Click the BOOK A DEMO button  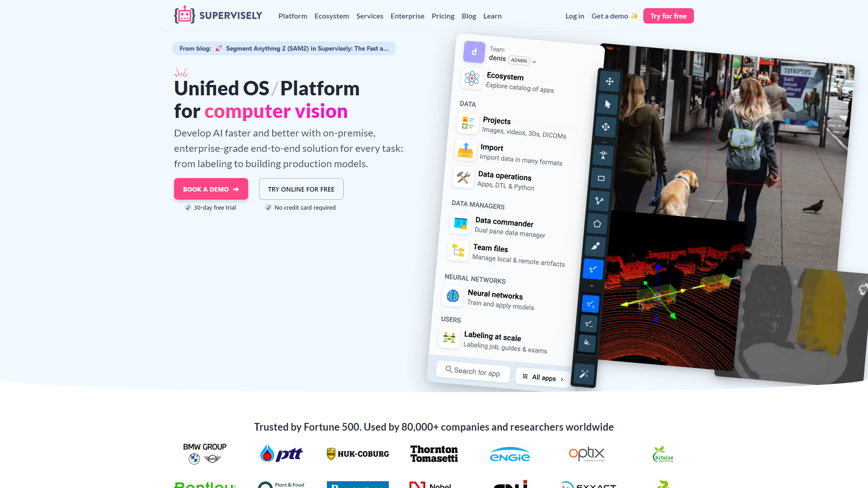tap(211, 189)
